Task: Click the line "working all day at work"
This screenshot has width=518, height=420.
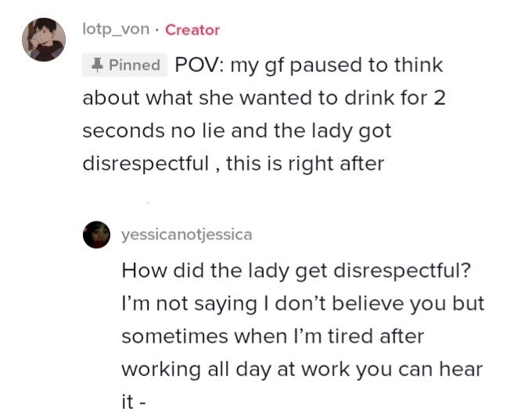Action: click(x=300, y=369)
